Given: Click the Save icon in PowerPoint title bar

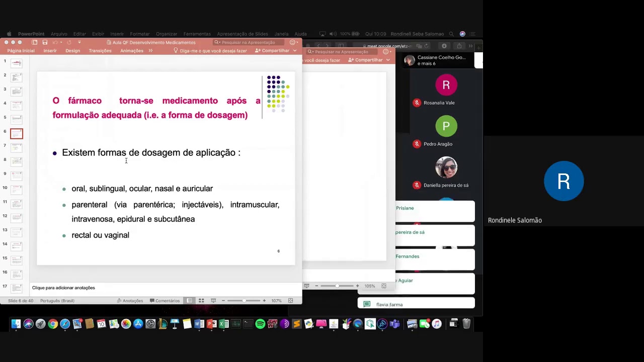Looking at the screenshot, I should (45, 42).
